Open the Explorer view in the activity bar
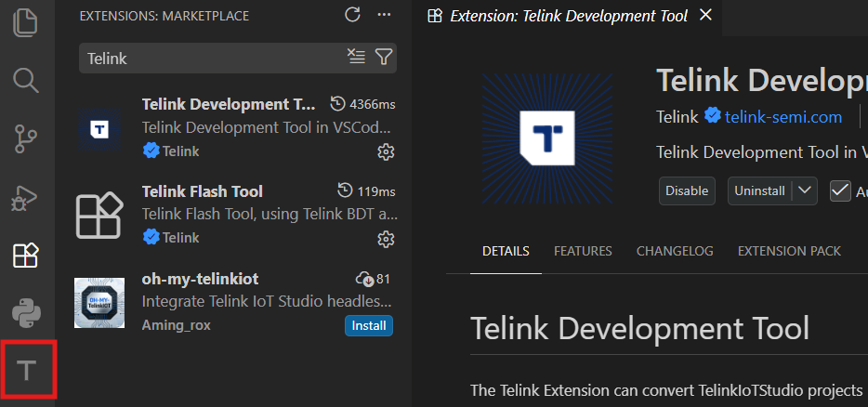Image resolution: width=868 pixels, height=407 pixels. [25, 24]
